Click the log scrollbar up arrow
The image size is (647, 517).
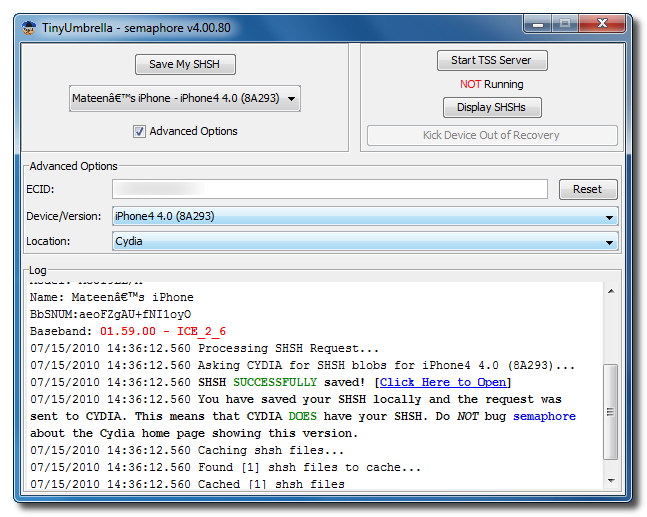coord(612,290)
